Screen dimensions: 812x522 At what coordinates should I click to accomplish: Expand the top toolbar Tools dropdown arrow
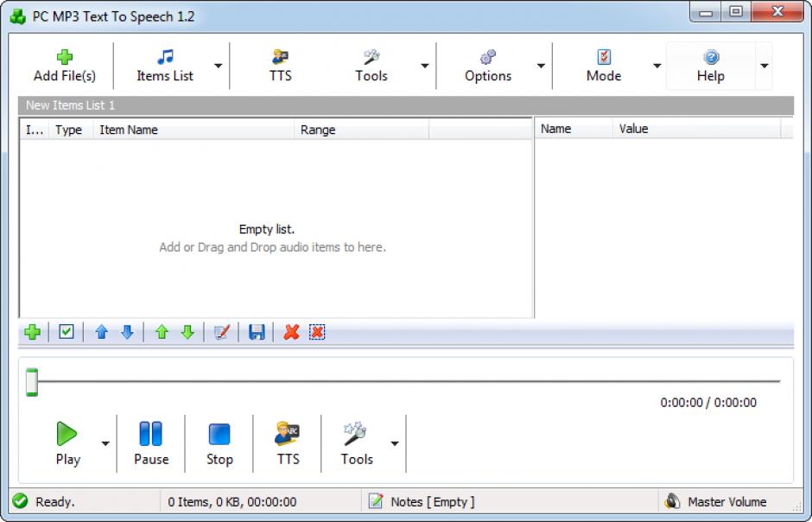pos(425,66)
